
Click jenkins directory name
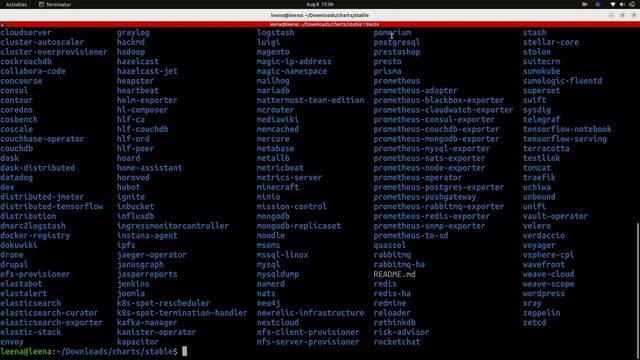pyautogui.click(x=133, y=284)
